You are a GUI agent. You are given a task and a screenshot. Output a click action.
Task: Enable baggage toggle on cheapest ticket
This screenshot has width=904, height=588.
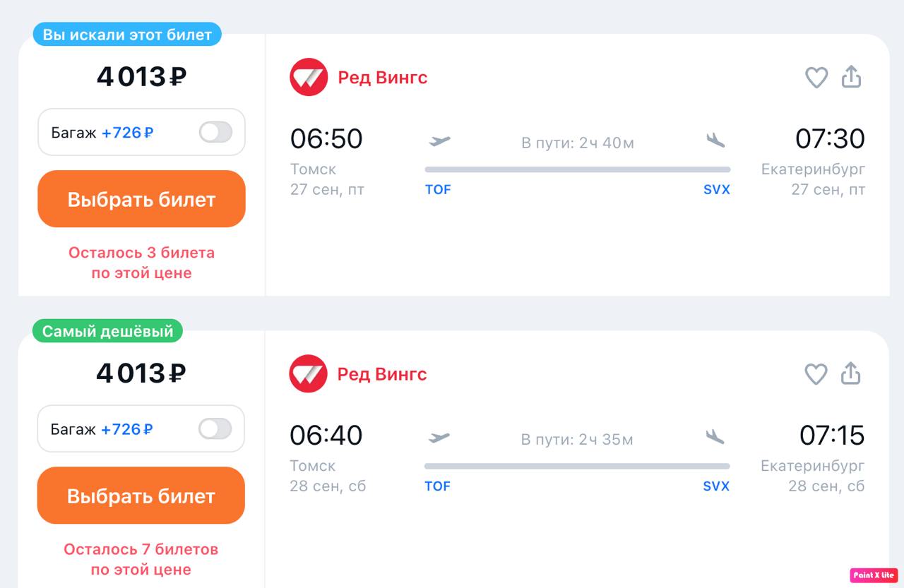click(x=215, y=428)
